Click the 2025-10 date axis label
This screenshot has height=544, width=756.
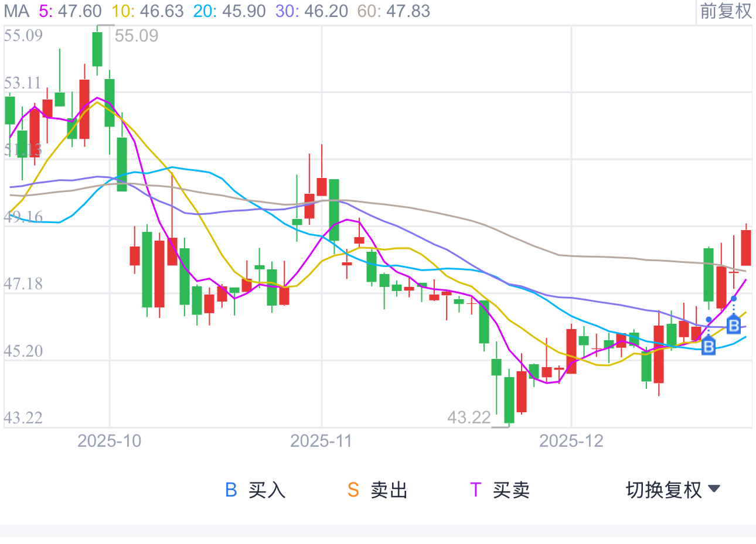pos(110,441)
